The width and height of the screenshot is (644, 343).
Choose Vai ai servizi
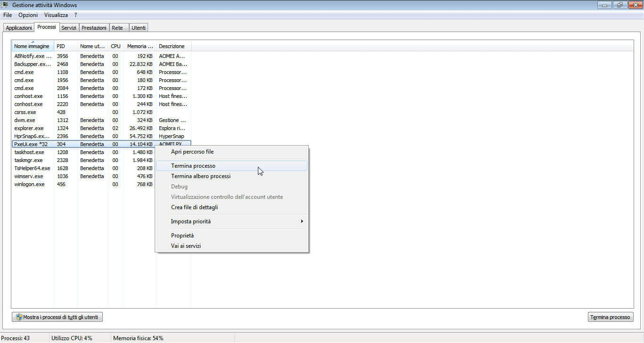coord(232,246)
